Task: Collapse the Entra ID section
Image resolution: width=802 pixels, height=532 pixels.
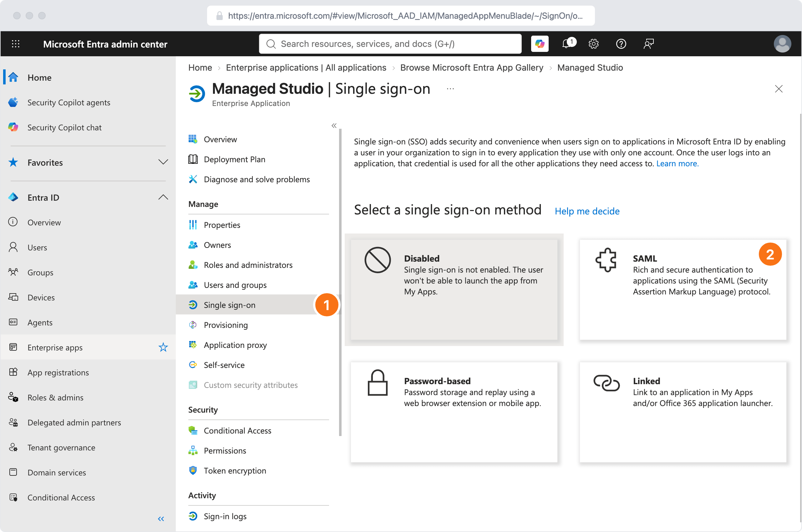Action: [163, 197]
